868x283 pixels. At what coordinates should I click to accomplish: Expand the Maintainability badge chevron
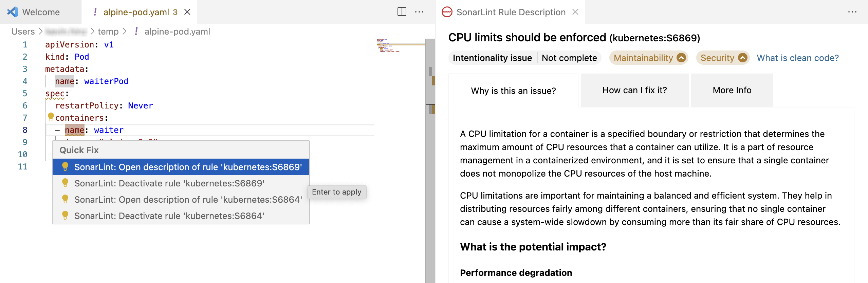click(681, 58)
